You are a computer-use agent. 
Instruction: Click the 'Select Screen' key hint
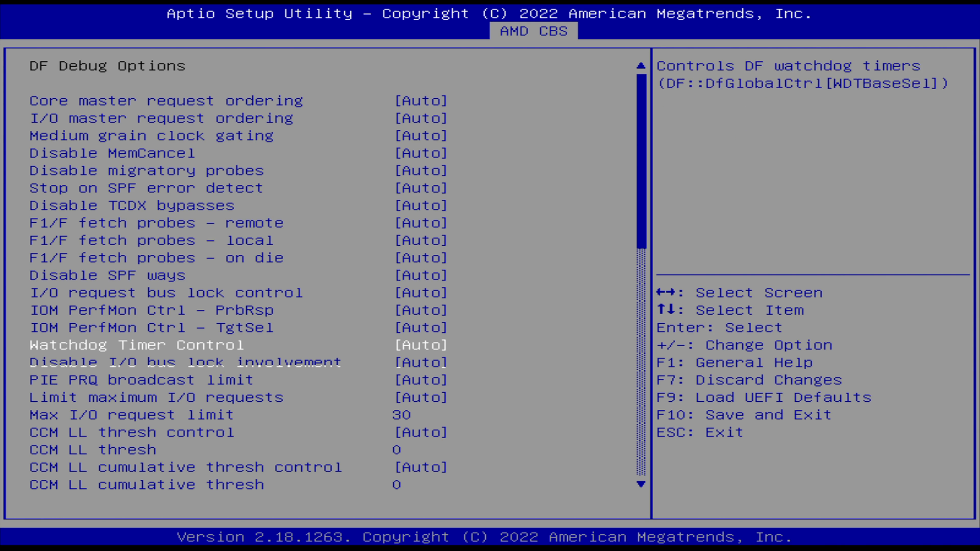pyautogui.click(x=740, y=293)
